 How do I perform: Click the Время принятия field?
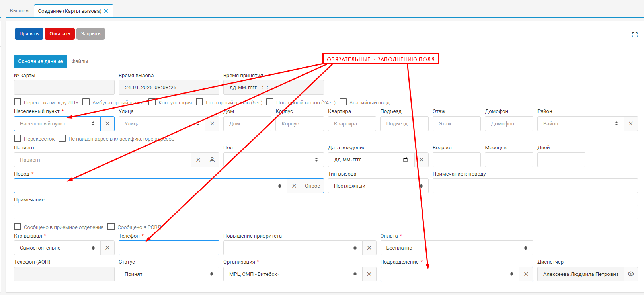tap(273, 88)
